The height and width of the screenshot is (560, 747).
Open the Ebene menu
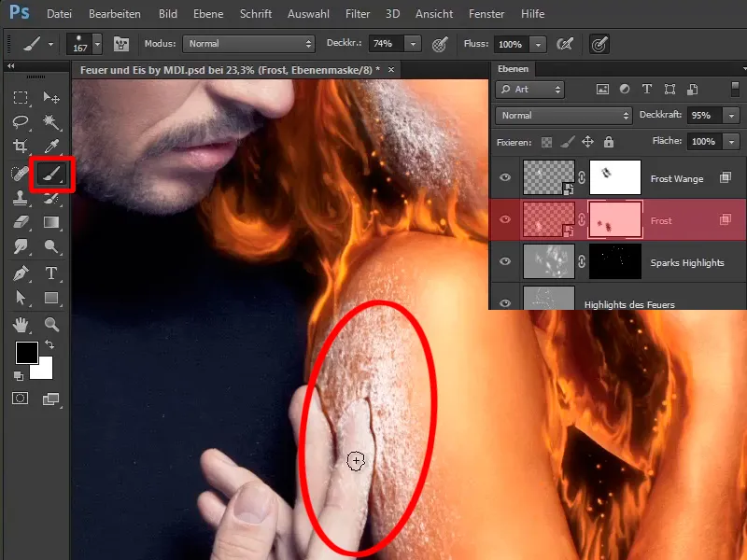(208, 14)
